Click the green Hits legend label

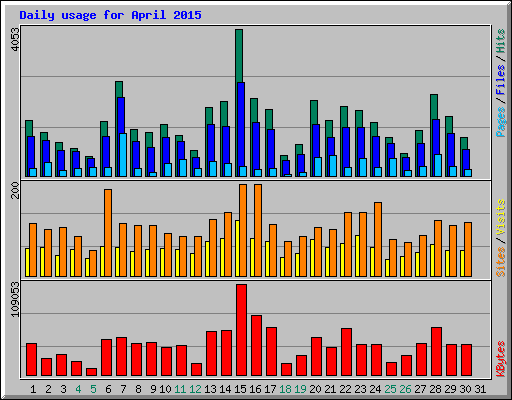(501, 41)
